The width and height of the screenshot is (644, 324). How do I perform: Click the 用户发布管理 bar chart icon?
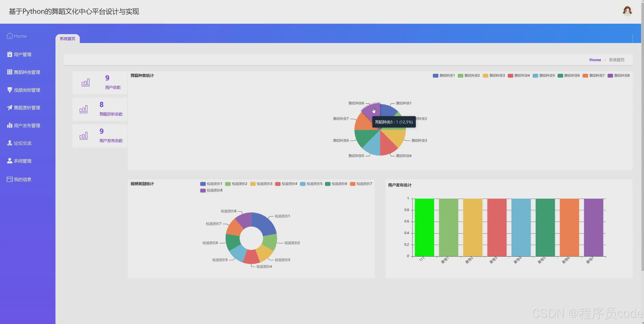pyautogui.click(x=10, y=126)
